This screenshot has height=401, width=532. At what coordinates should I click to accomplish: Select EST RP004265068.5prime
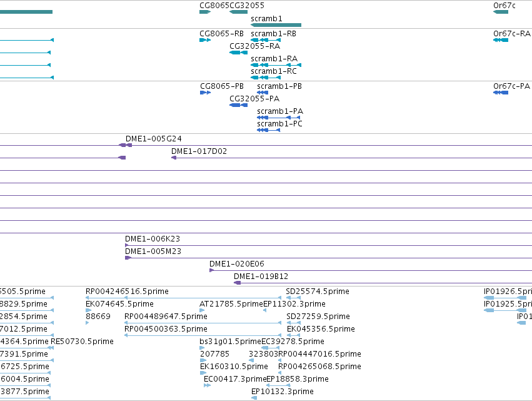pyautogui.click(x=319, y=367)
